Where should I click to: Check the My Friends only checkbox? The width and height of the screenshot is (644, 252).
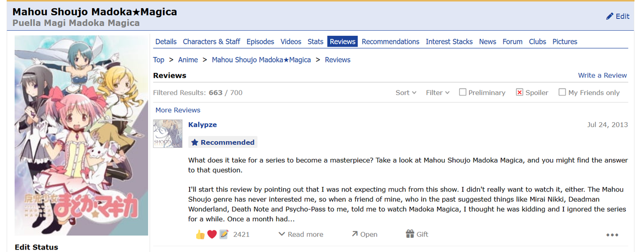click(562, 92)
